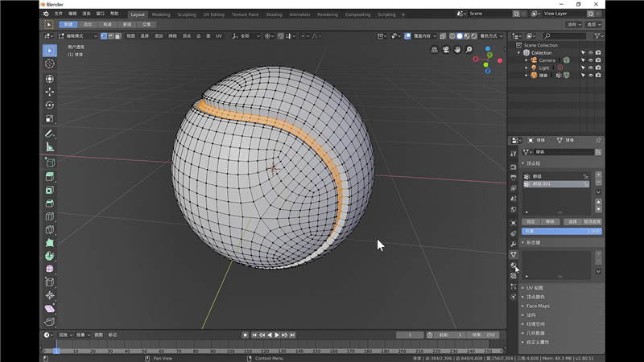Select the Cursor tool in toolbar

tap(50, 64)
